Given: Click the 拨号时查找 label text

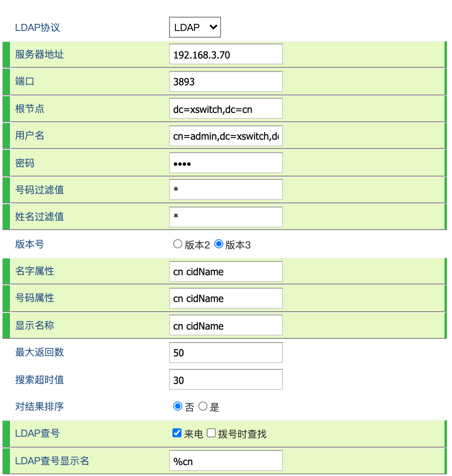Looking at the screenshot, I should 242,434.
